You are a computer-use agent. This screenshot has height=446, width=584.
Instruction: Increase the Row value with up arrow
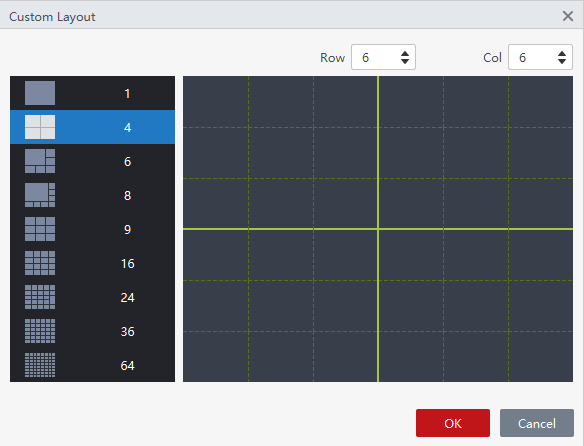click(405, 53)
